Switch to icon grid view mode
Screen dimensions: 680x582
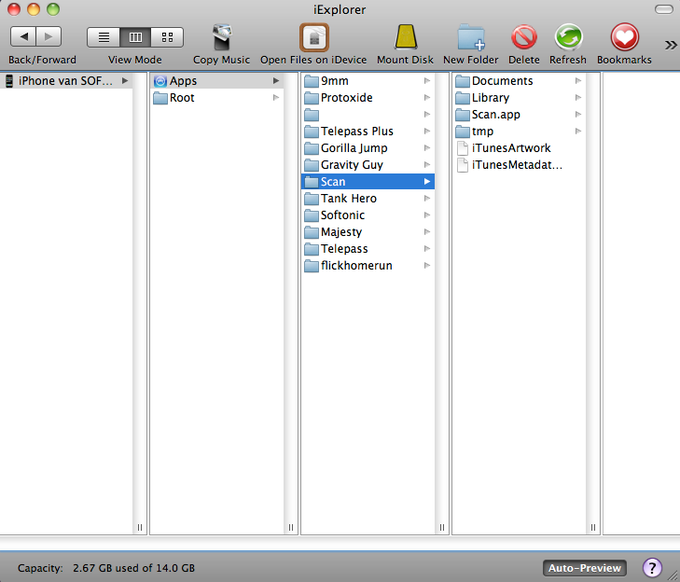tap(167, 37)
